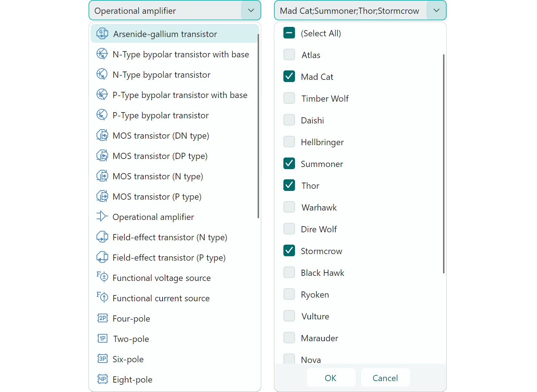Expand the Operational amplifier dropdown arrow
This screenshot has width=537, height=392.
251,11
